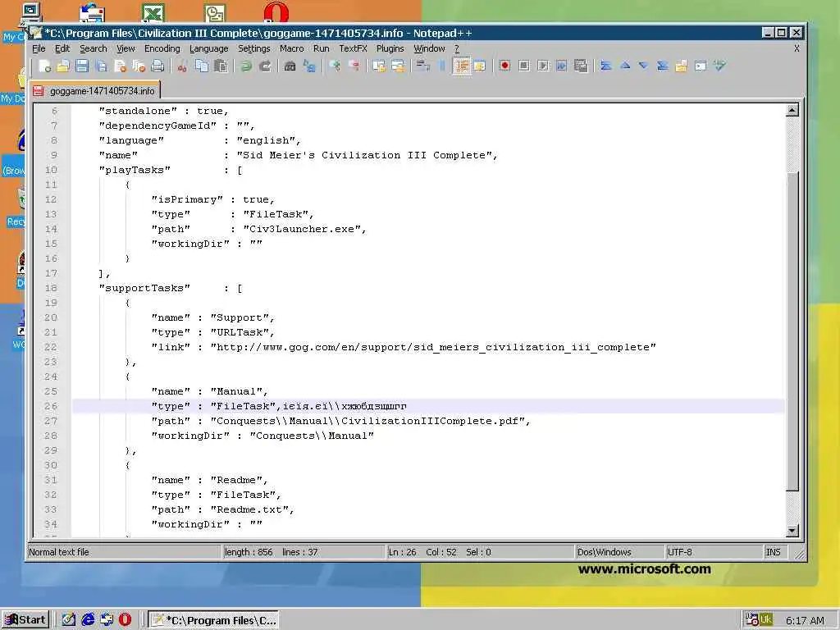The height and width of the screenshot is (630, 840).
Task: Click the vertical scrollbar down arrow
Action: pyautogui.click(x=792, y=531)
